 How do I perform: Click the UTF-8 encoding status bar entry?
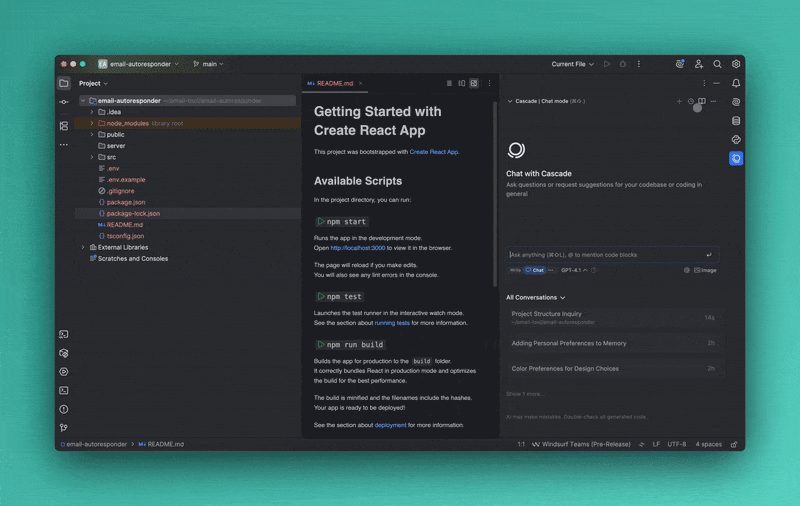point(677,444)
